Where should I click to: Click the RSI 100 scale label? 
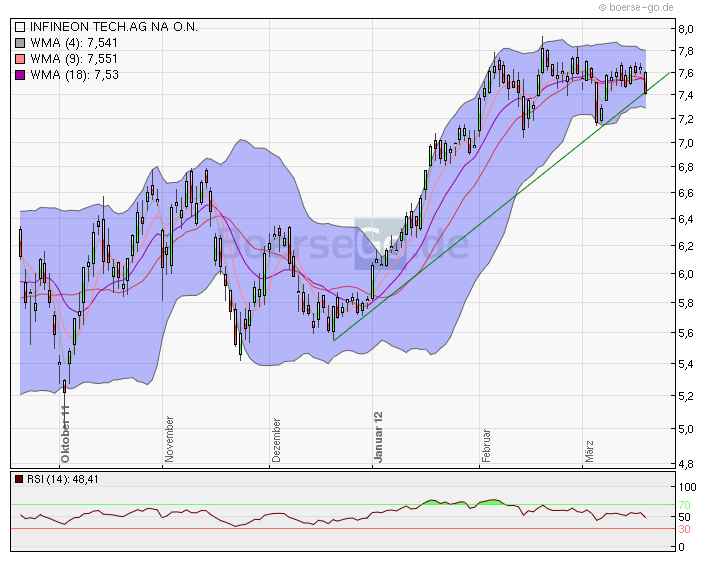click(x=687, y=487)
